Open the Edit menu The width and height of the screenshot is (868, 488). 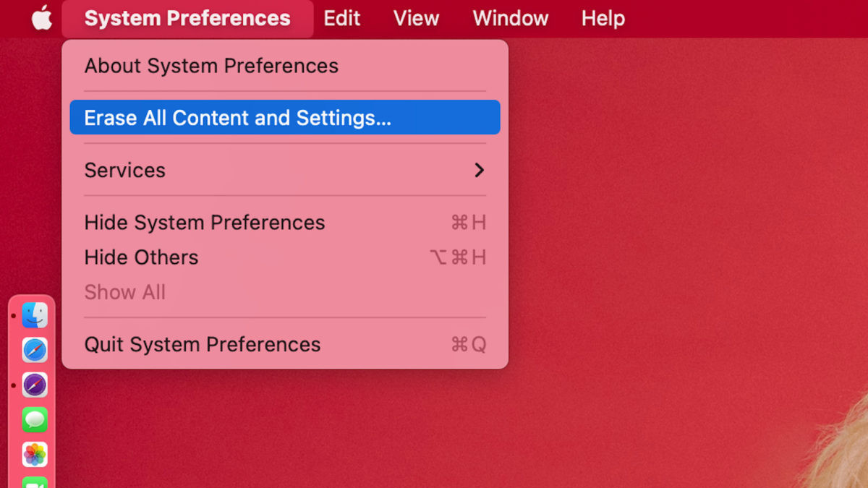coord(341,18)
